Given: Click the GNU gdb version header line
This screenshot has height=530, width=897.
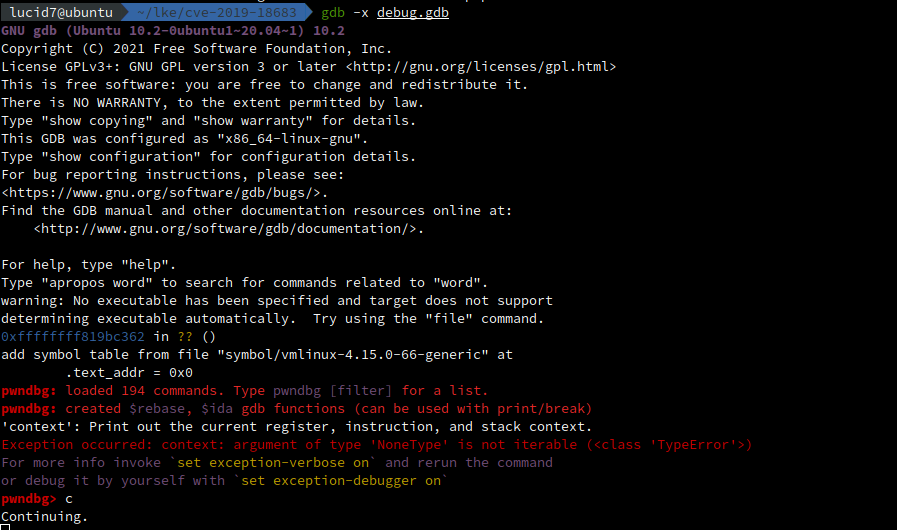Looking at the screenshot, I should [x=173, y=30].
